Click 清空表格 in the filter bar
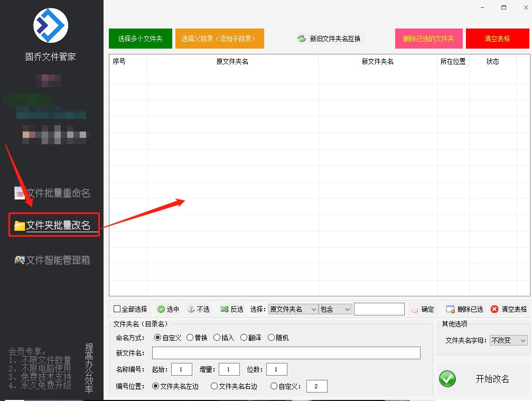 (x=509, y=309)
